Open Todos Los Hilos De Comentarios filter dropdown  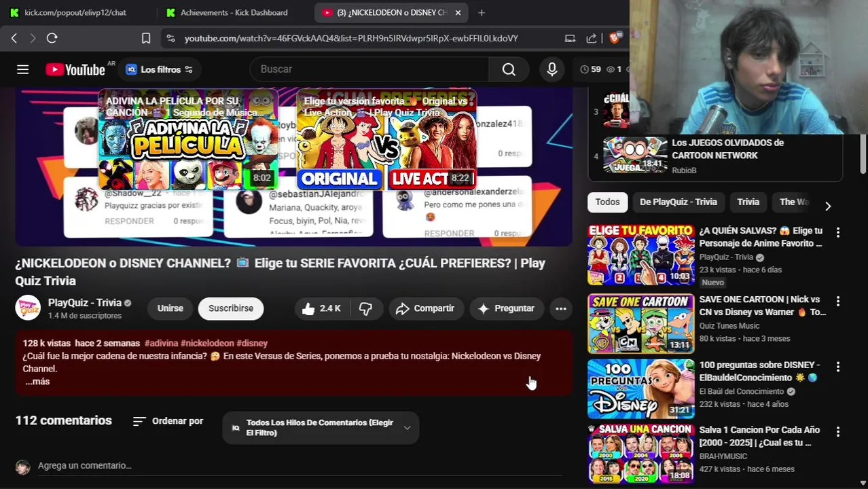point(321,428)
